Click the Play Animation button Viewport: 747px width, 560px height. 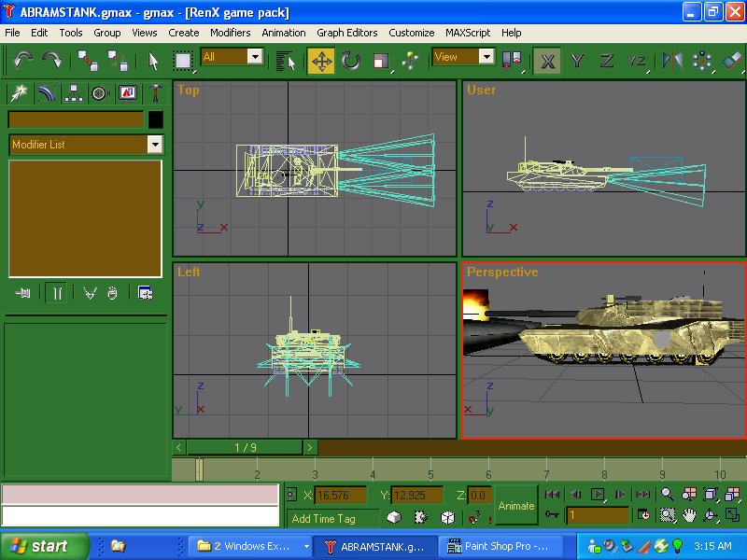coord(598,494)
